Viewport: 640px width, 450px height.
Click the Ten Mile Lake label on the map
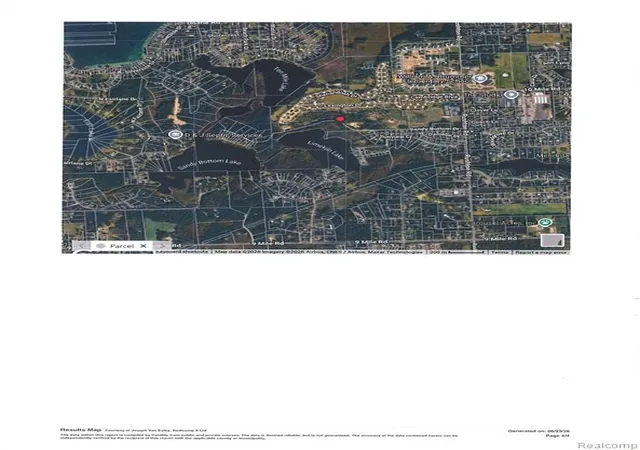tap(279, 79)
